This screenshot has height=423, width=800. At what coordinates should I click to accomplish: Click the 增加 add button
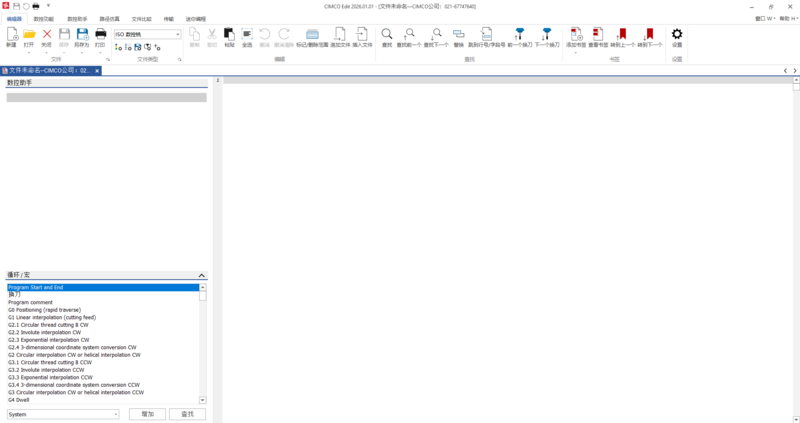[147, 414]
